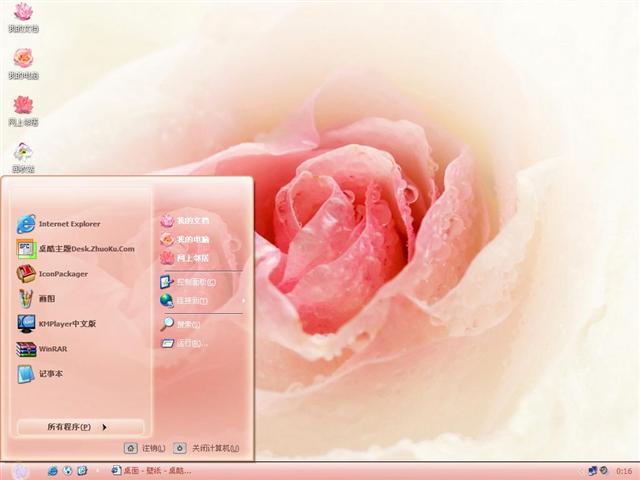Expand 所有程序 (All Programs) list
Image resolution: width=640 pixels, height=480 pixels.
click(x=80, y=427)
